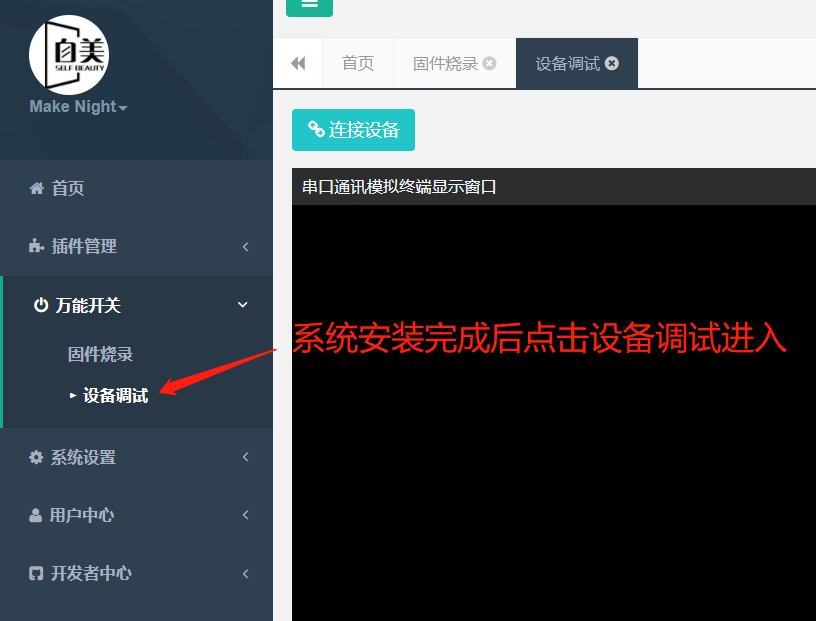Click the 连接设备 button
Image resolution: width=816 pixels, height=621 pixels.
pyautogui.click(x=353, y=130)
